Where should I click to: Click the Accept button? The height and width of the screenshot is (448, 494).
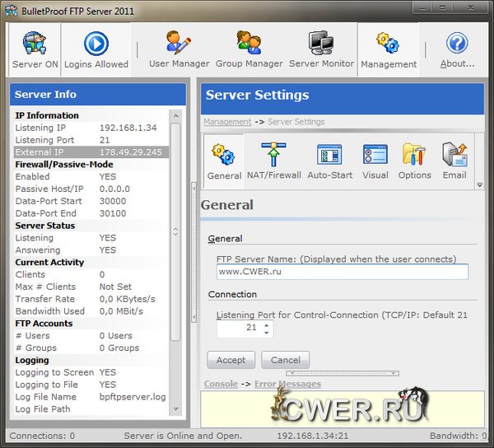click(231, 360)
